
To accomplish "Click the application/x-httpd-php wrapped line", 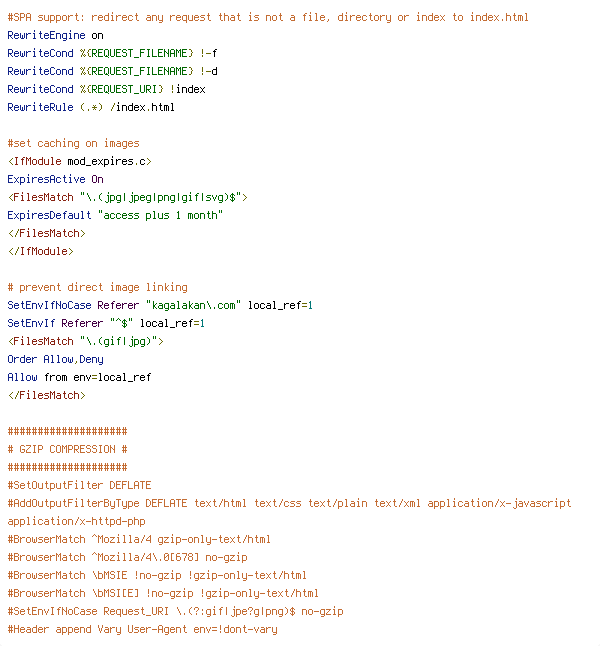I will pyautogui.click(x=76, y=522).
